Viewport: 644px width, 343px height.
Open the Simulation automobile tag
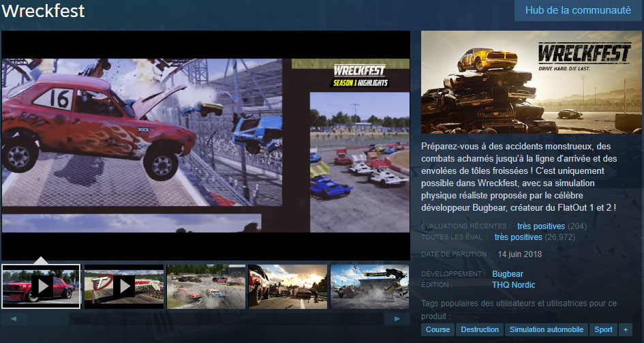(547, 329)
